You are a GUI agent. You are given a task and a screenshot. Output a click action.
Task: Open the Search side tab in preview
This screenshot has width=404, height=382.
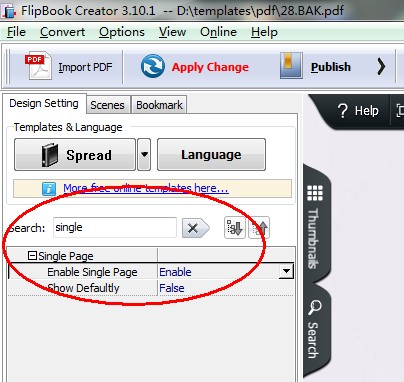(314, 329)
